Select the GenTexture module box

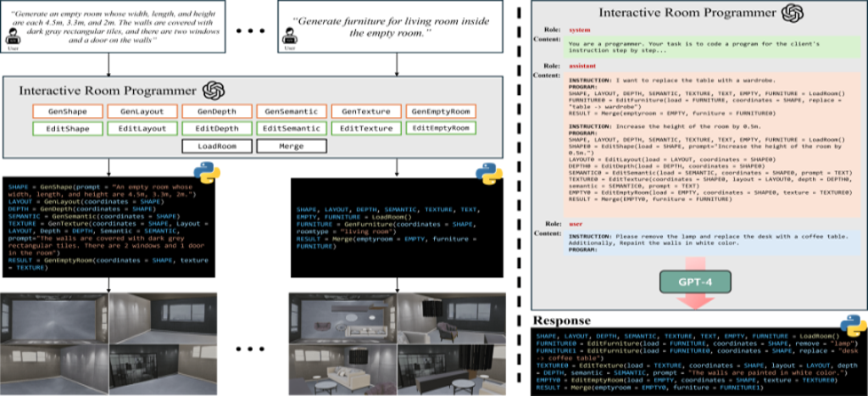click(366, 111)
